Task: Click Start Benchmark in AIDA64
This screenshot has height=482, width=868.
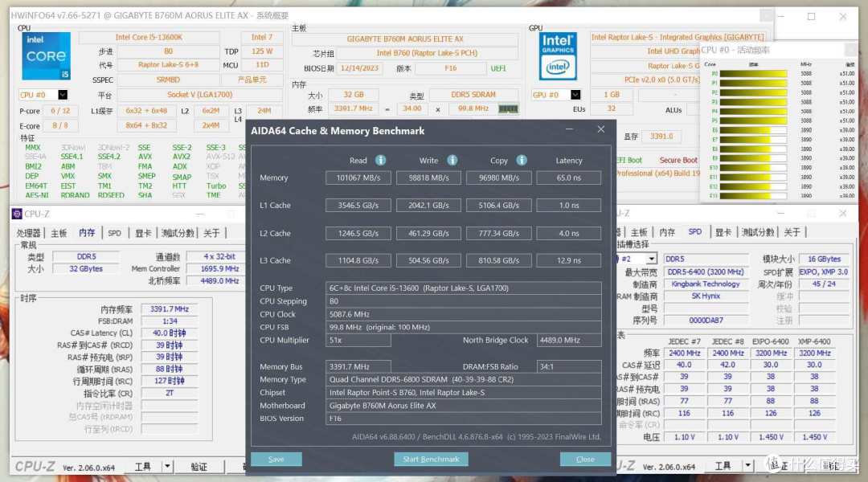Action: pyautogui.click(x=431, y=460)
